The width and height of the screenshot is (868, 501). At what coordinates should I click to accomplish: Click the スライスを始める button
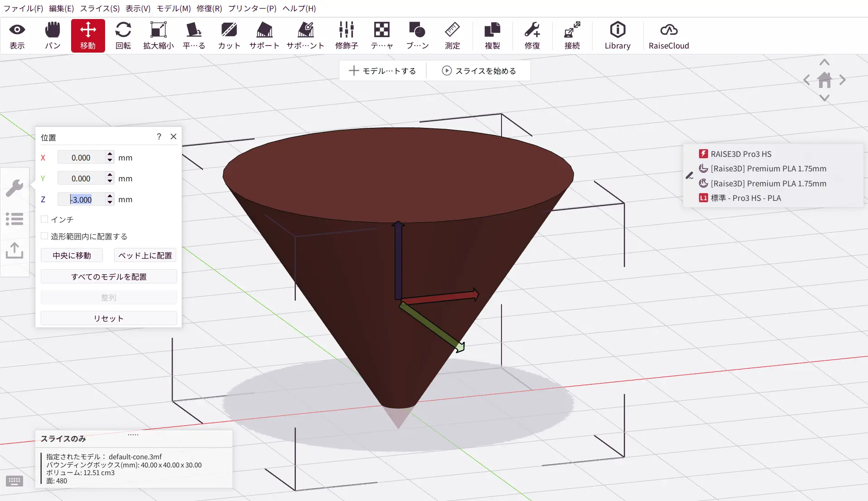click(x=479, y=71)
